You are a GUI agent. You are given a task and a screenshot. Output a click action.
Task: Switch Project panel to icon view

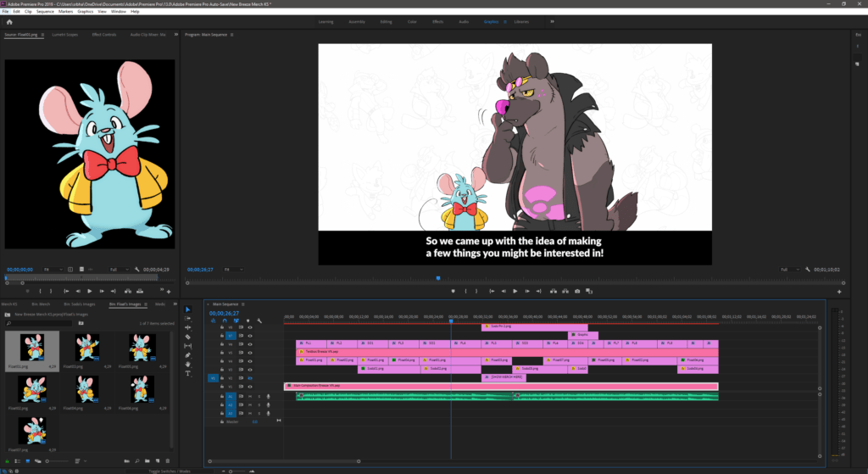pos(28,460)
